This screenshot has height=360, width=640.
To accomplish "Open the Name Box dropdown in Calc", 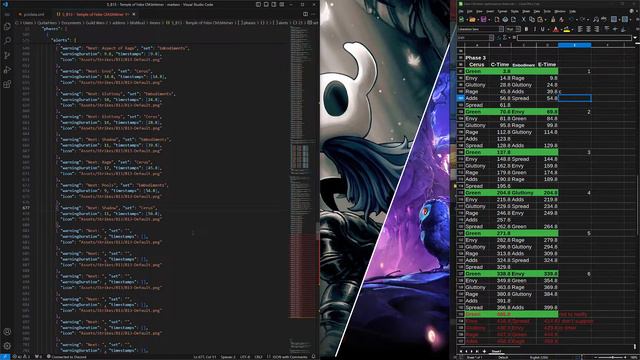I will pyautogui.click(x=491, y=38).
